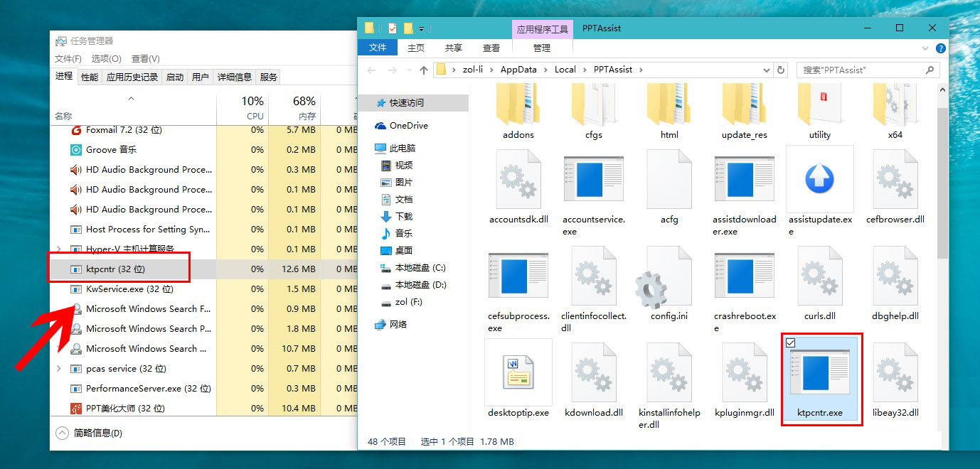Switch to the 性能 tab
Viewport: 980px width, 469px height.
tap(90, 77)
